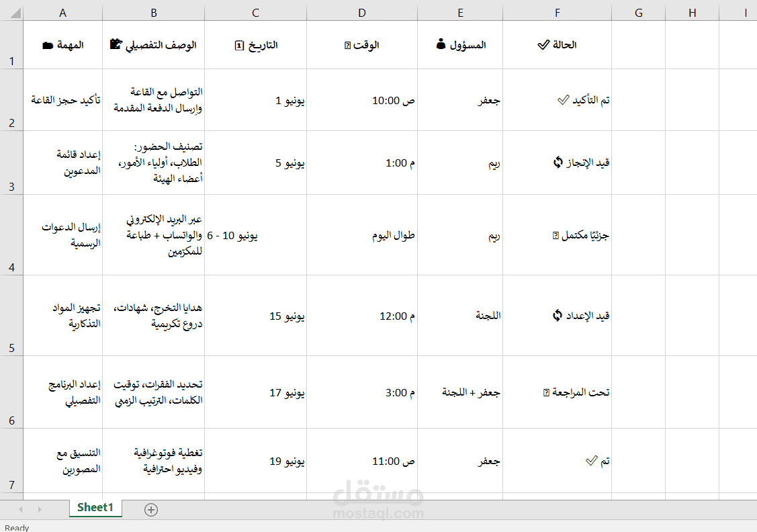Select the description cell عبر البريد الإلكتروني
This screenshot has height=532, width=757.
tap(154, 235)
